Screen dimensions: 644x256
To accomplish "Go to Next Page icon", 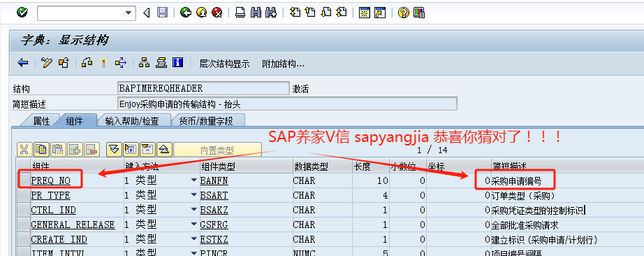I will click(325, 13).
